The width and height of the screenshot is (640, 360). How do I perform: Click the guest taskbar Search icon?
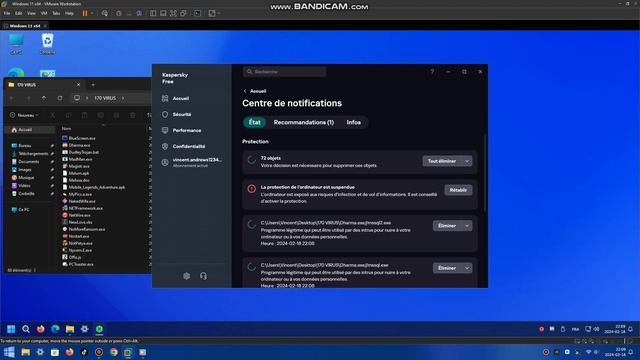point(26,329)
